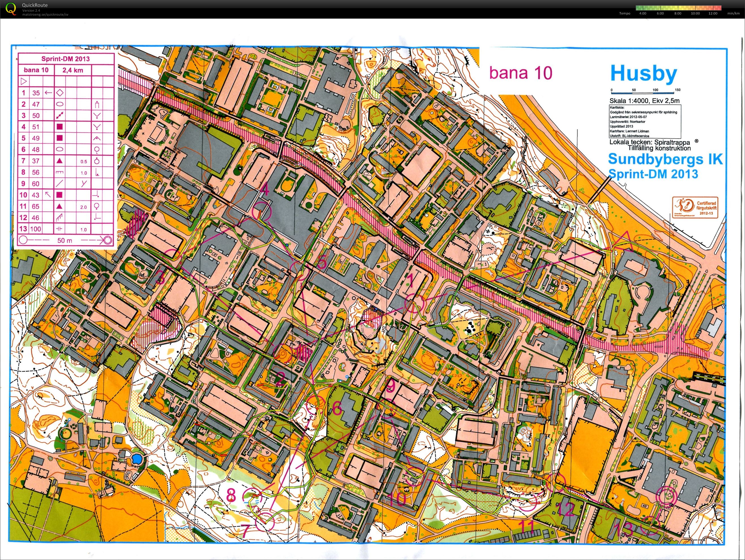This screenshot has width=745, height=560.
Task: Click 'Sprint-DM 2013' header in control table
Action: click(x=65, y=59)
